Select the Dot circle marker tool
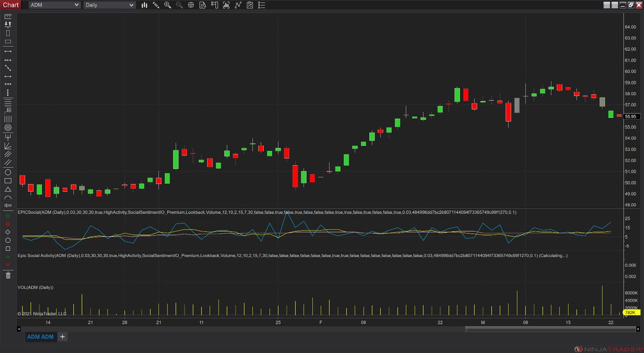The height and width of the screenshot is (353, 644). pos(8,240)
